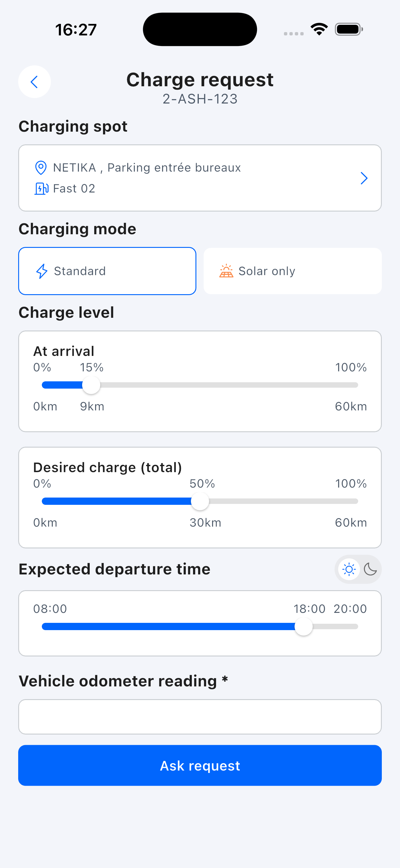Click the lightning bolt Standard icon

(x=42, y=271)
